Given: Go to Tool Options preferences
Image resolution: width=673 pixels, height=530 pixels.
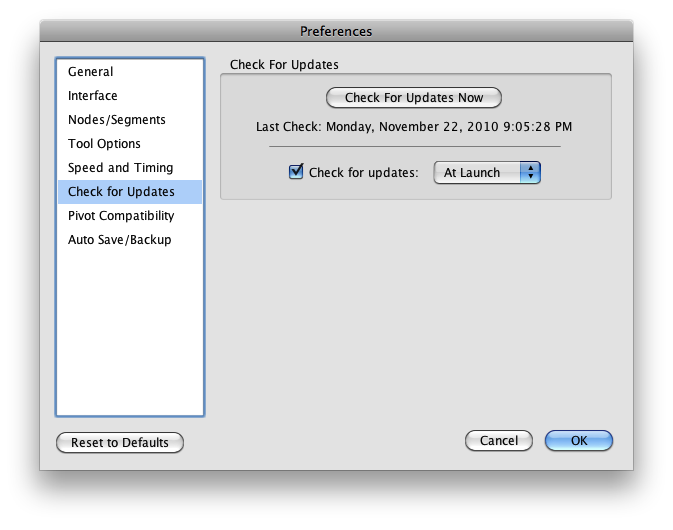Looking at the screenshot, I should pos(130,144).
